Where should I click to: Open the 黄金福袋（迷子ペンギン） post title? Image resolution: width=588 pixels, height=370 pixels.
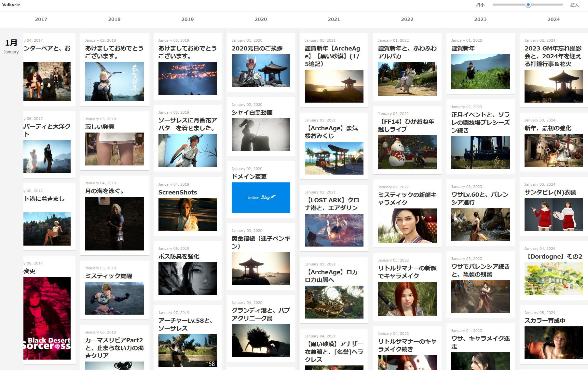(261, 242)
